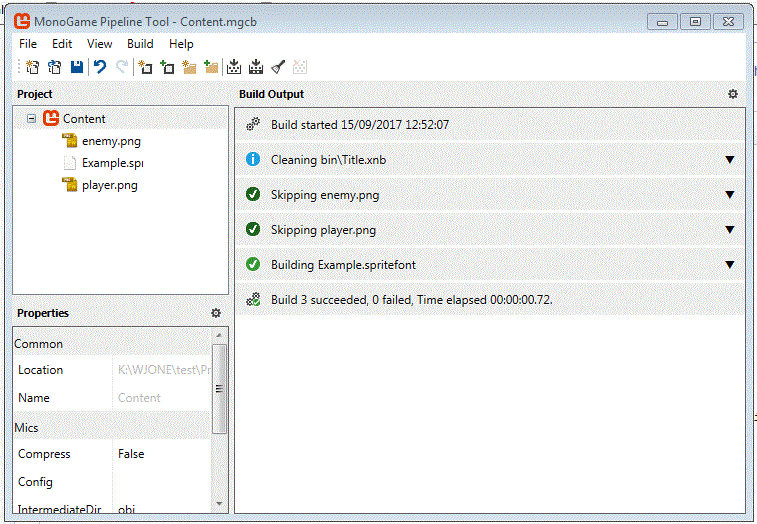Select enemy.png in the project tree
The image size is (757, 524).
[112, 141]
